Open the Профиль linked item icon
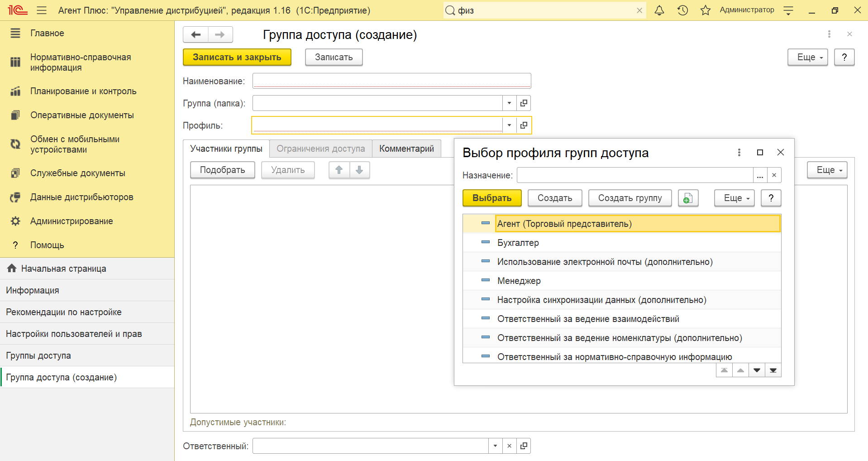This screenshot has height=461, width=868. [524, 125]
